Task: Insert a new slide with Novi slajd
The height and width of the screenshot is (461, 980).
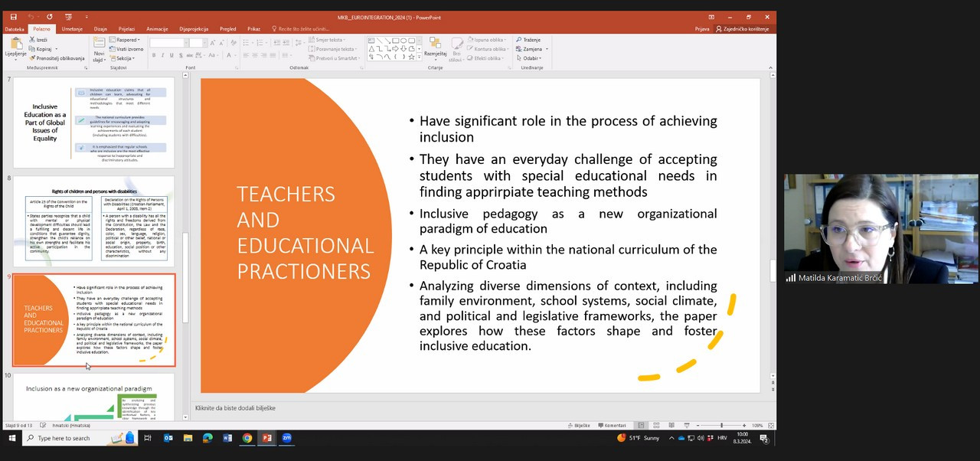Action: (100, 50)
